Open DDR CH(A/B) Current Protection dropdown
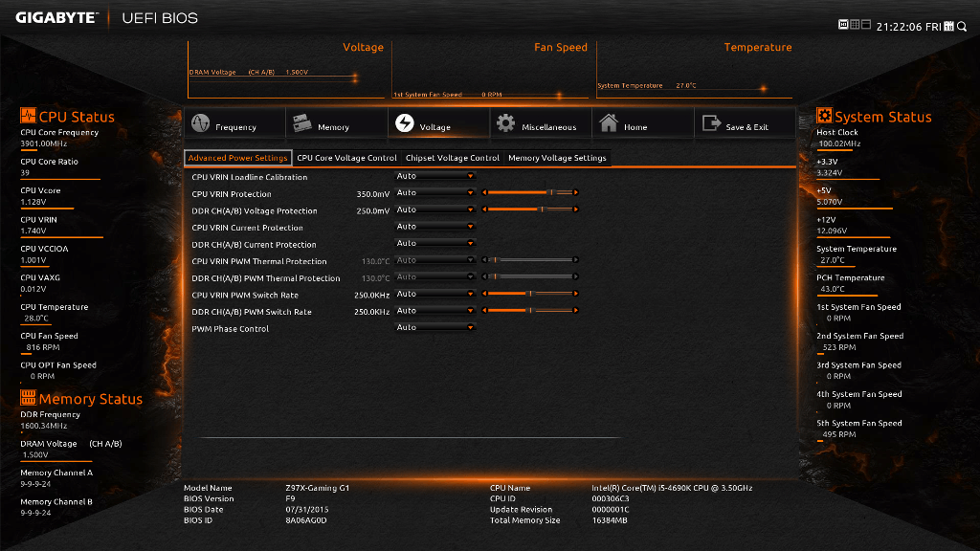Viewport: 980px width, 551px height. coord(435,244)
